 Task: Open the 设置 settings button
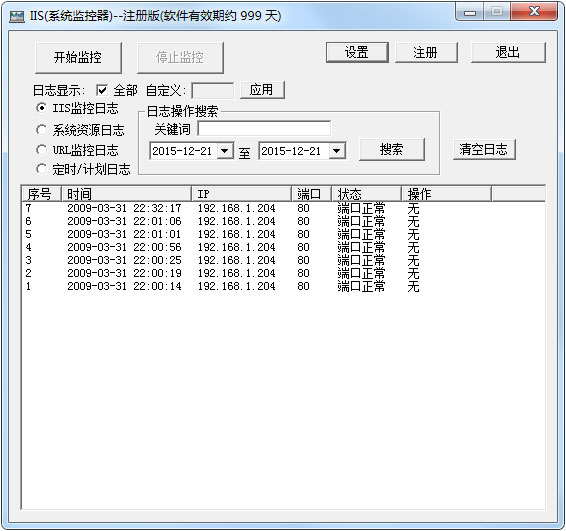click(357, 53)
